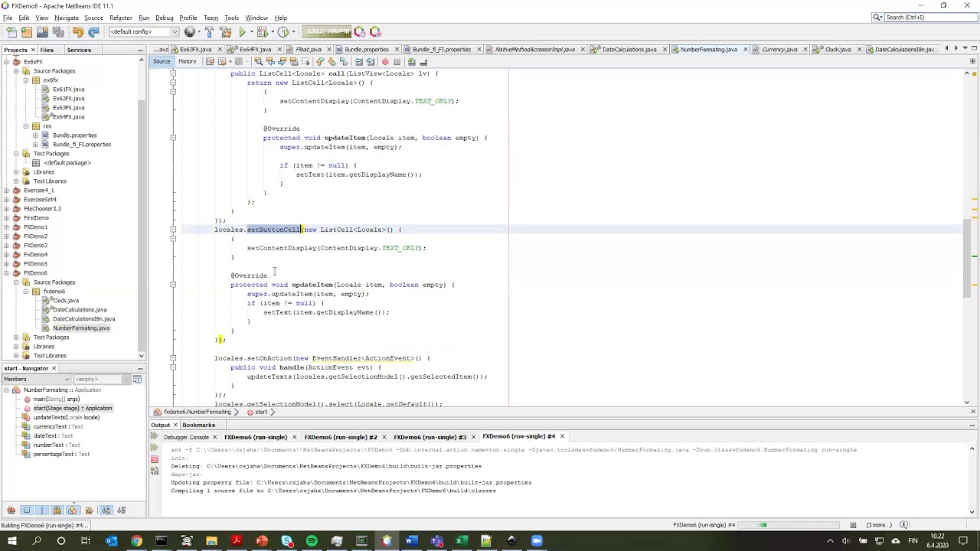The image size is (980, 551).
Task: Toggle Show Inherited Members filter in Navigator
Action: tap(11, 510)
